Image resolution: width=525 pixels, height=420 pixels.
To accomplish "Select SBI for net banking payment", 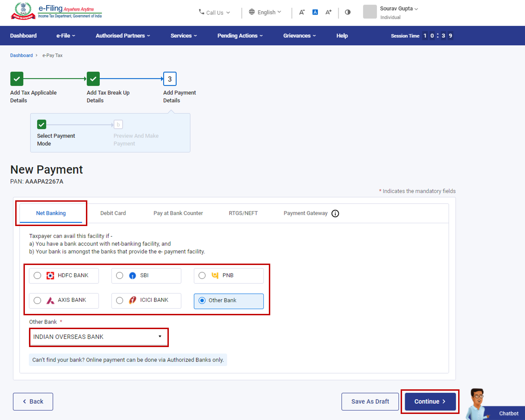I will (120, 275).
